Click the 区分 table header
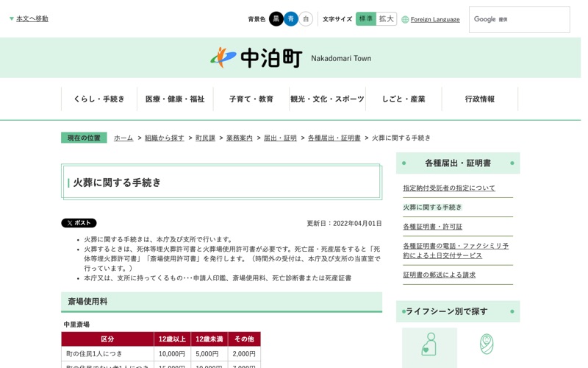The width and height of the screenshot is (588, 368). point(107,339)
